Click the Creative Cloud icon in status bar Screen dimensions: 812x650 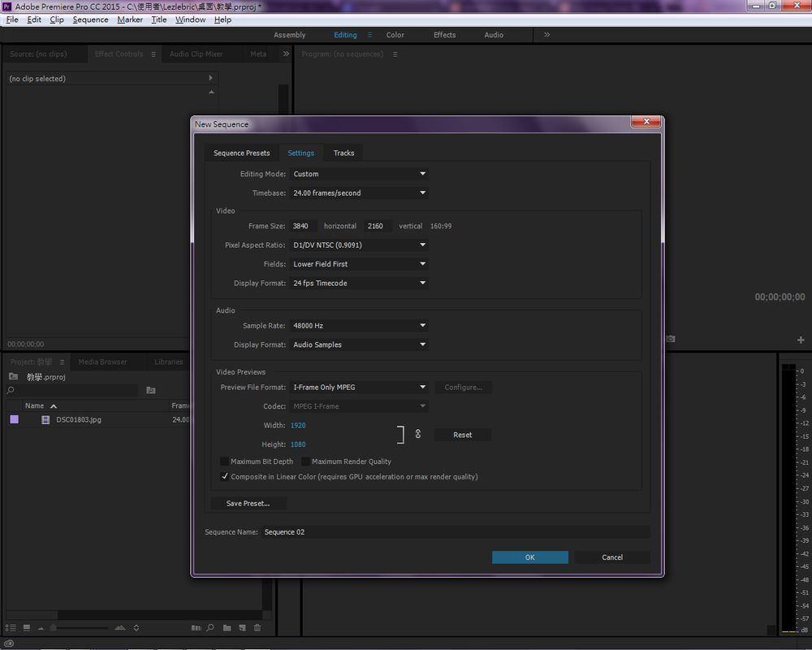(9, 643)
